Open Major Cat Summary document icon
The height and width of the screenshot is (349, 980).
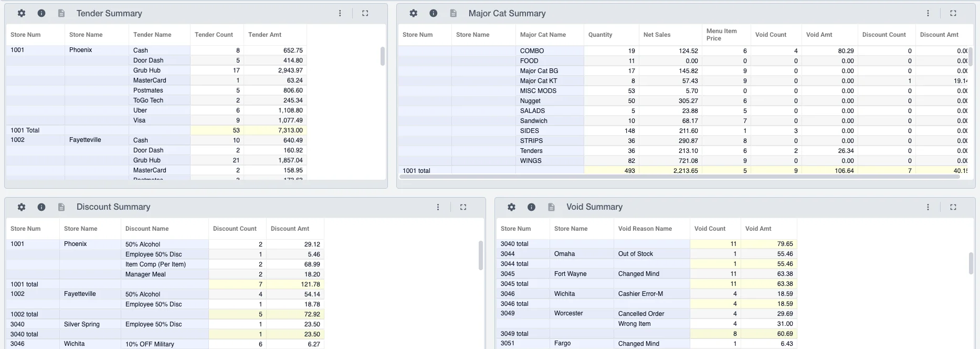pyautogui.click(x=454, y=13)
